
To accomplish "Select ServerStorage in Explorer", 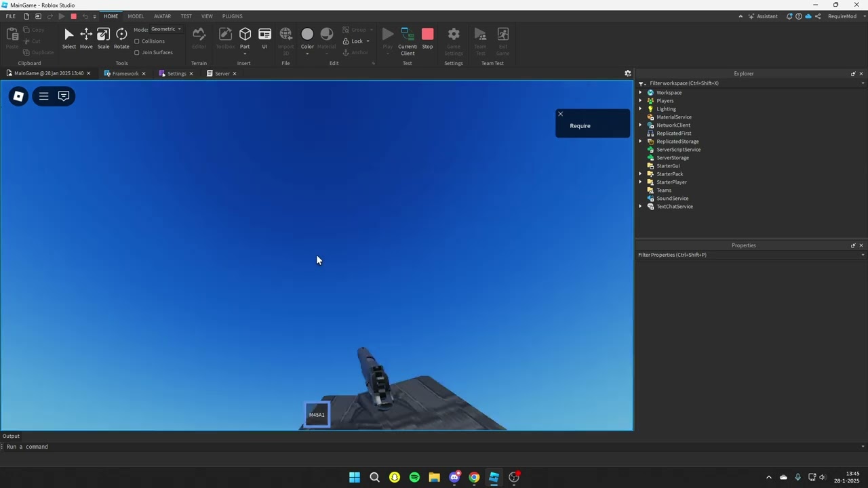I will [673, 158].
